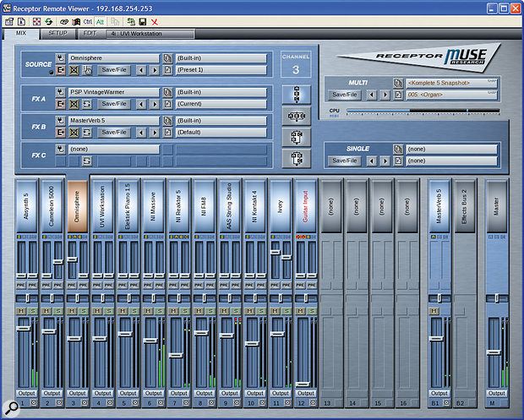Click the Master channel volume fader
Screen dimensions: 524x420
click(x=494, y=352)
